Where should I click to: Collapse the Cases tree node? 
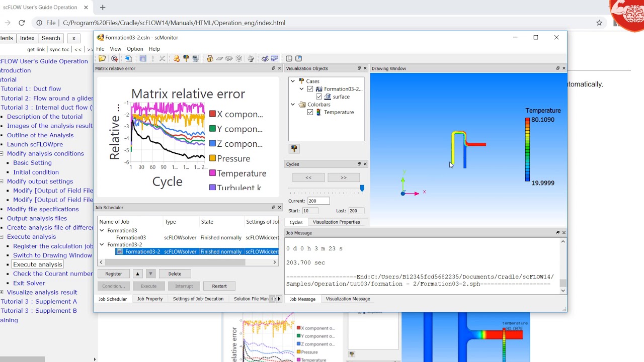[x=293, y=81]
